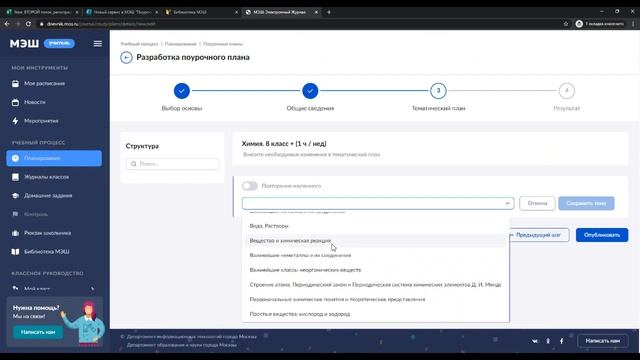Click the browser back arrow

point(7,24)
